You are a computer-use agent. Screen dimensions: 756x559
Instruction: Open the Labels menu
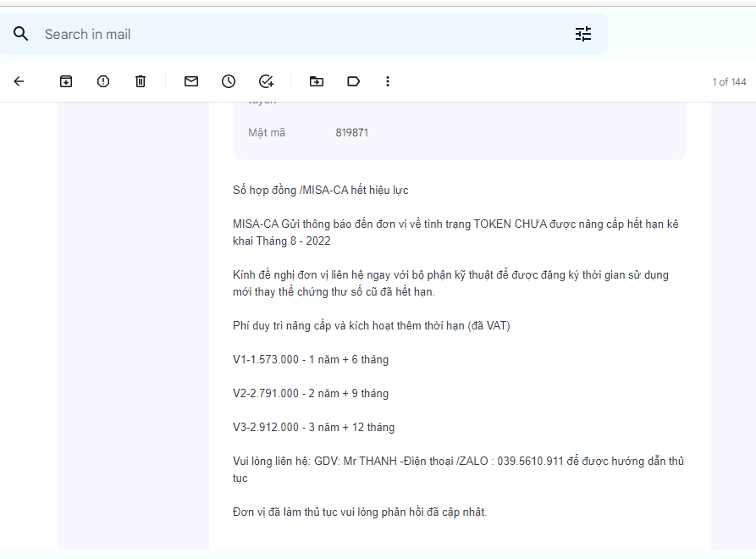click(x=354, y=81)
